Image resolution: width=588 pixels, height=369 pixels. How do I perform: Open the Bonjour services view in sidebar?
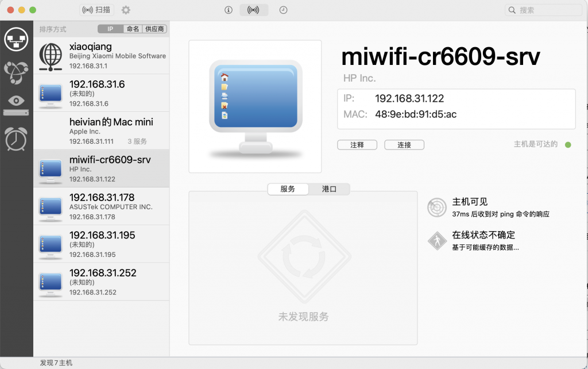(x=16, y=74)
